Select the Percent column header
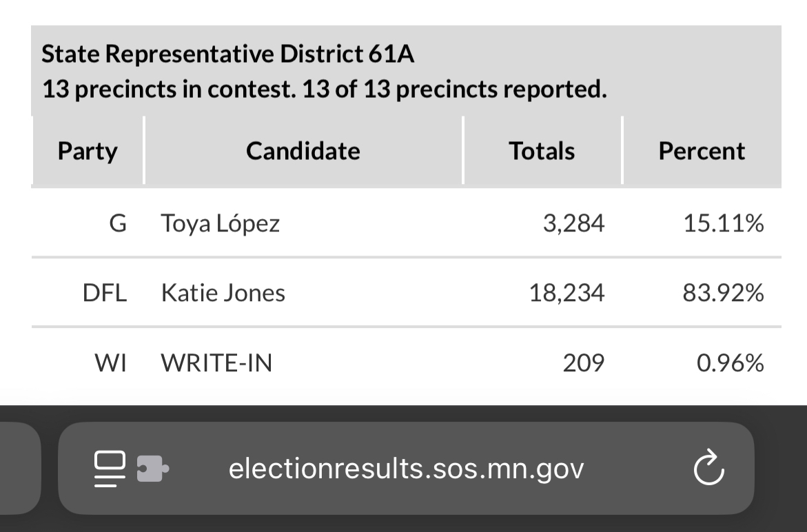The width and height of the screenshot is (807, 532). pos(702,151)
